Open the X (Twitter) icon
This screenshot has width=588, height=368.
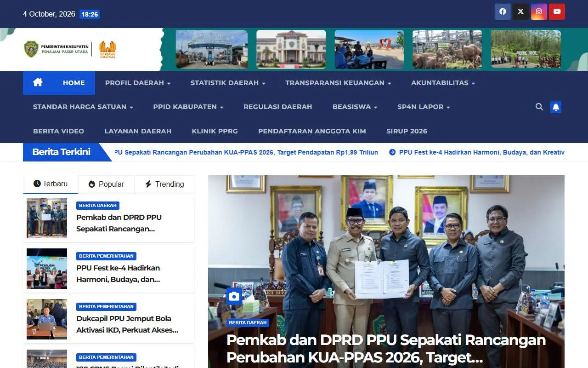(x=520, y=11)
